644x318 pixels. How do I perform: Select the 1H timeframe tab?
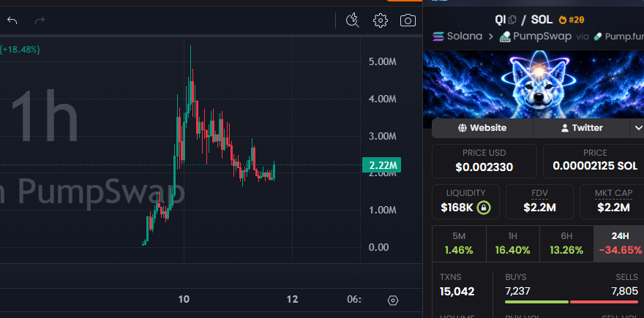tap(512, 243)
